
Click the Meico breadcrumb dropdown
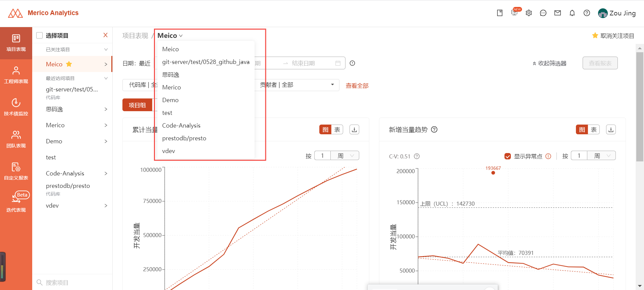[x=170, y=35]
